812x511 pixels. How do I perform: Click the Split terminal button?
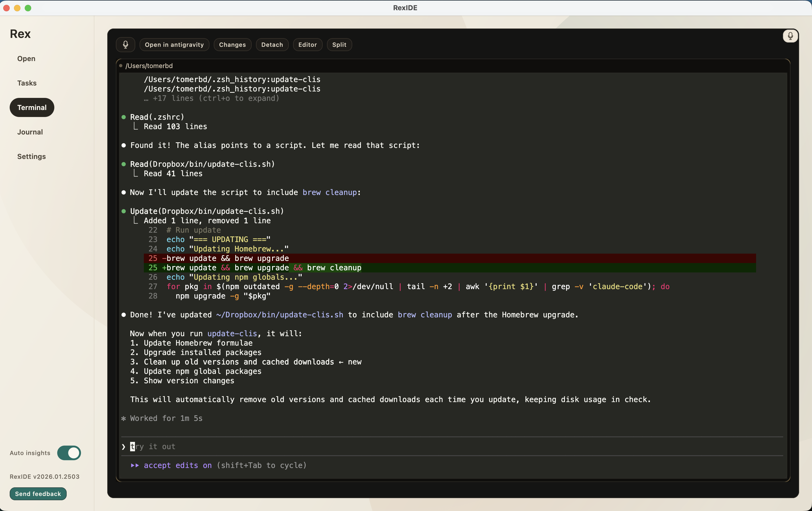click(339, 45)
